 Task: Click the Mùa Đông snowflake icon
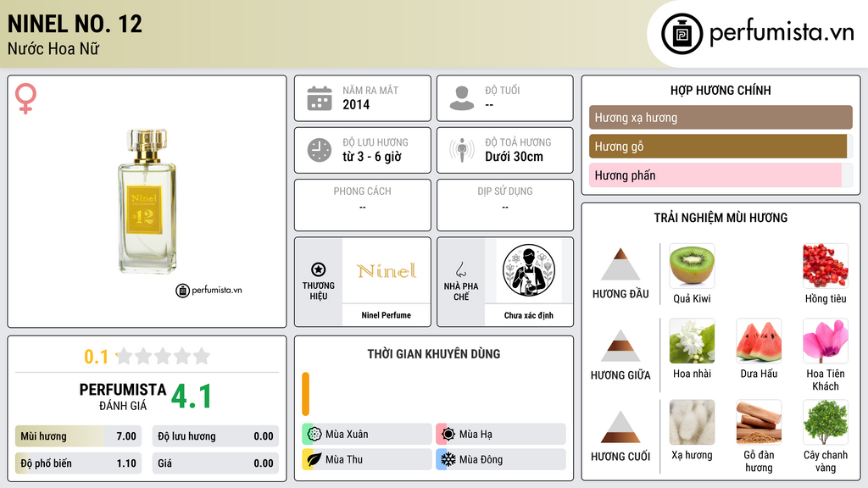tap(448, 459)
